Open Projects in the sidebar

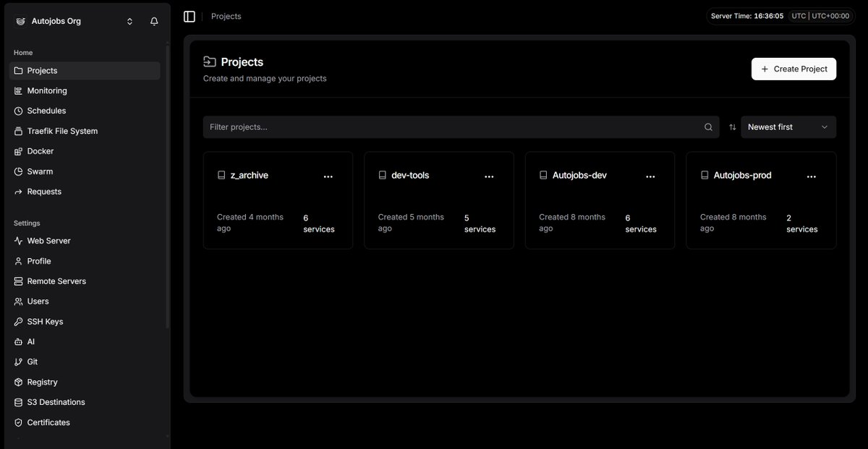[x=85, y=71]
